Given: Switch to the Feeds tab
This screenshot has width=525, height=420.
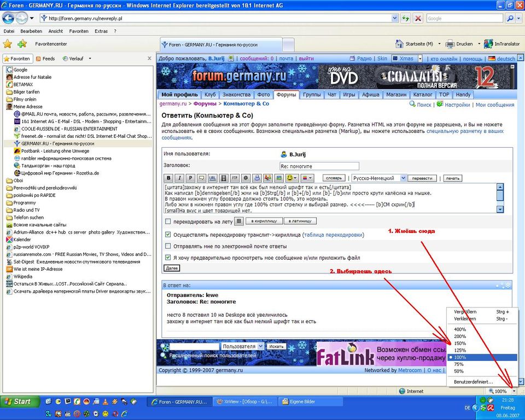Looking at the screenshot, I should [x=45, y=59].
